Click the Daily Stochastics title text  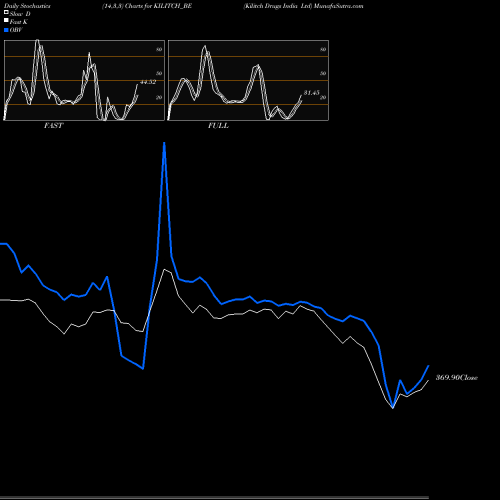click(x=27, y=6)
